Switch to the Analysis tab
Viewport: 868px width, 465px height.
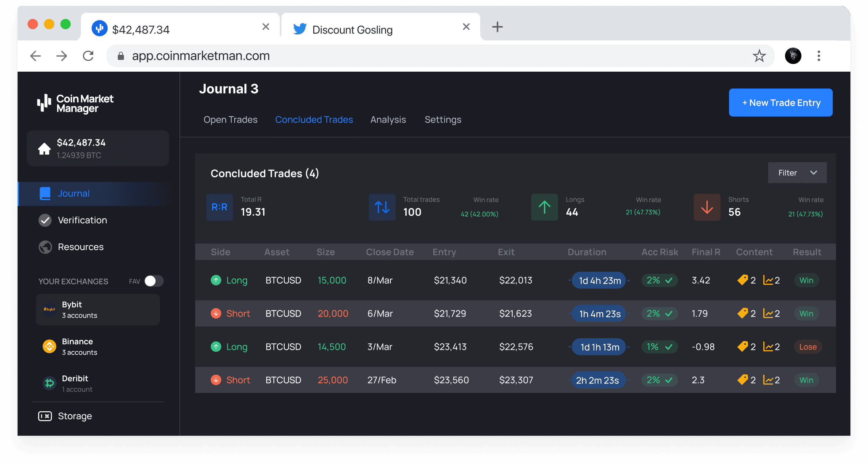[389, 119]
